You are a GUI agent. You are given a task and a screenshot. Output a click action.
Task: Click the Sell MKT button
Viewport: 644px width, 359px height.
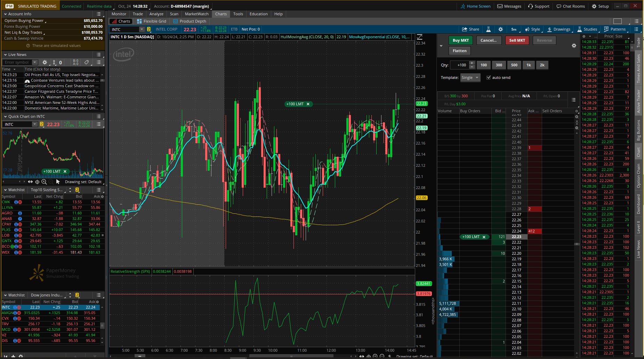pos(517,40)
